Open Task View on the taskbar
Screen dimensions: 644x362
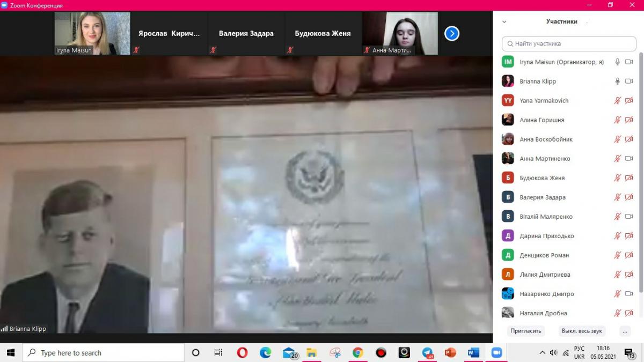[218, 352]
